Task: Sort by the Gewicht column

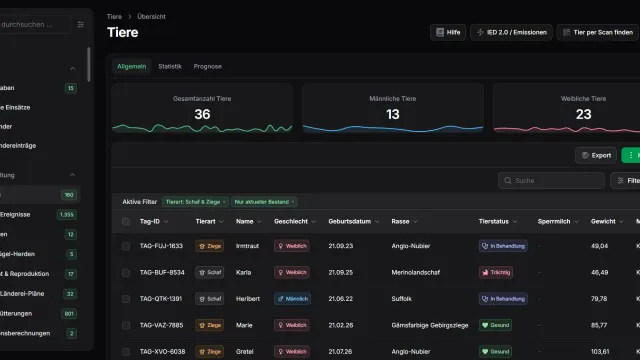Action: 607,222
